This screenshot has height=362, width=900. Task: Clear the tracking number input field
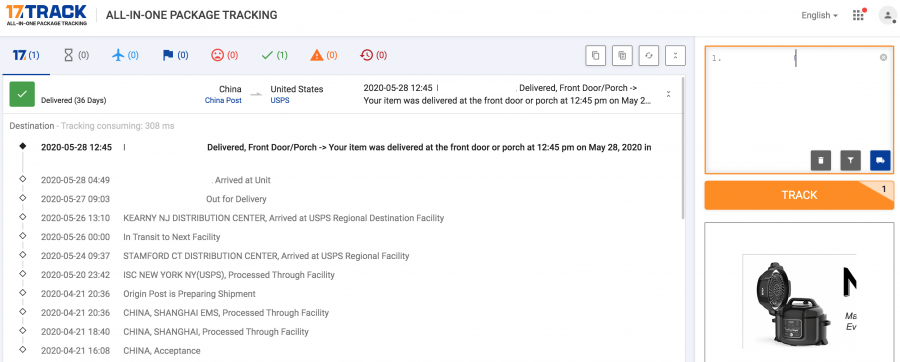[x=883, y=57]
